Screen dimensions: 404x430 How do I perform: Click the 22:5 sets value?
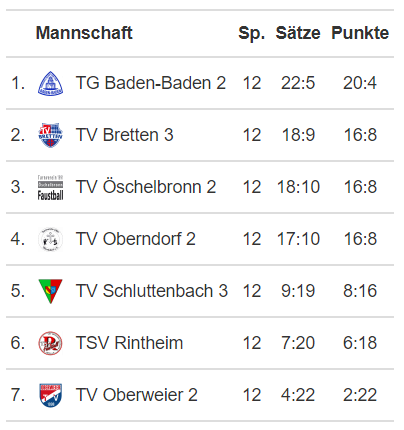[x=298, y=83]
